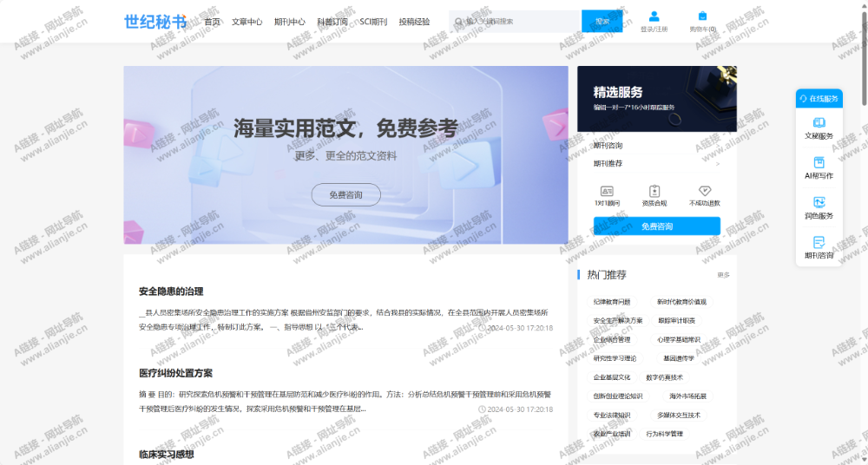Open article 医疗纠纷处置方案
868x465 pixels.
pos(175,373)
